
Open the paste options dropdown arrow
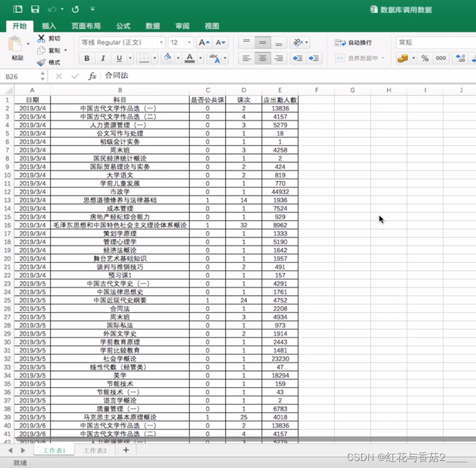[28, 44]
